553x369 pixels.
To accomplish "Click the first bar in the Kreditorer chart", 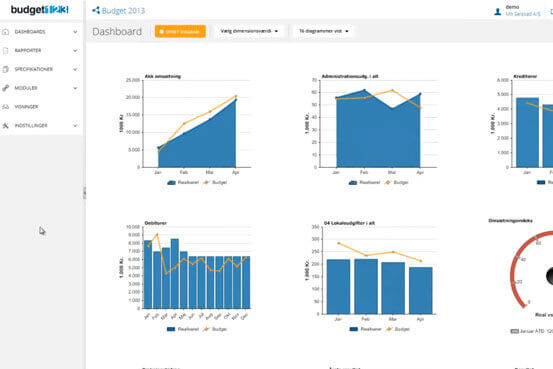I will pyautogui.click(x=527, y=132).
